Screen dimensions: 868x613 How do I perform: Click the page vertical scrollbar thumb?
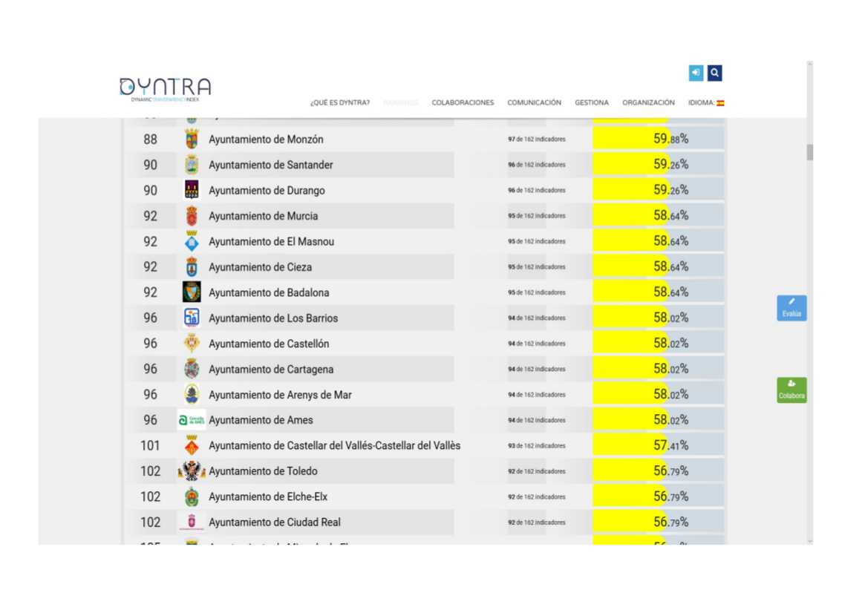pos(810,151)
